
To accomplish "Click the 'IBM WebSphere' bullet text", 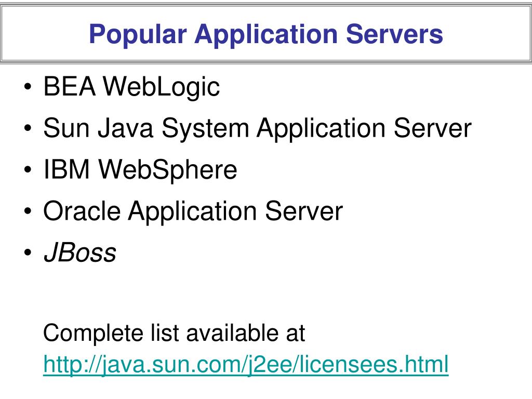I will 140,169.
